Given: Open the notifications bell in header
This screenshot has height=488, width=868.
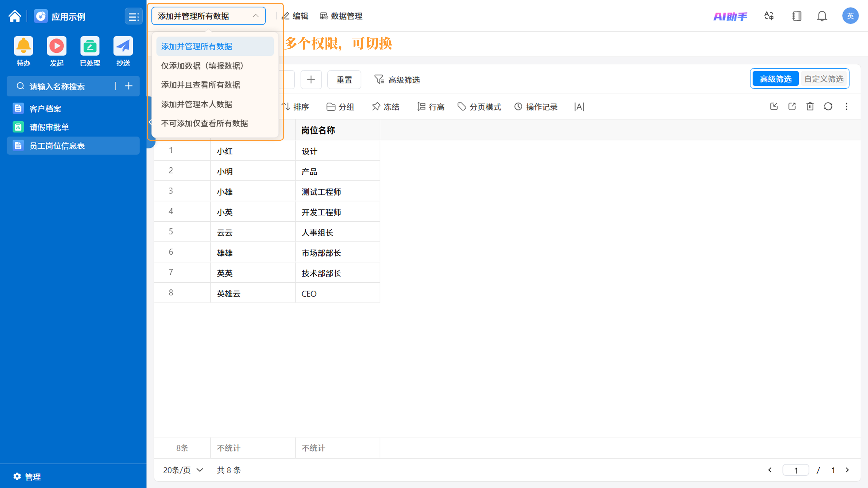Looking at the screenshot, I should tap(822, 16).
